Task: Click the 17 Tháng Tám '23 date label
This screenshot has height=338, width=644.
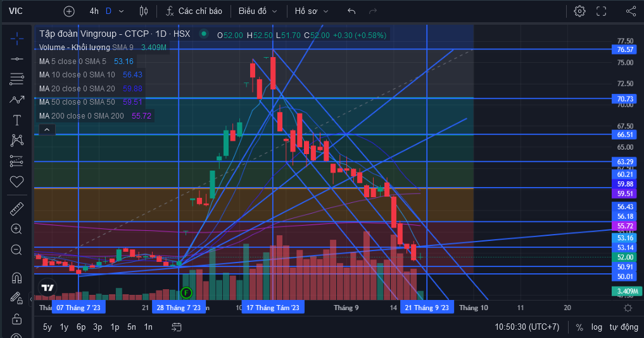Action: click(x=273, y=308)
